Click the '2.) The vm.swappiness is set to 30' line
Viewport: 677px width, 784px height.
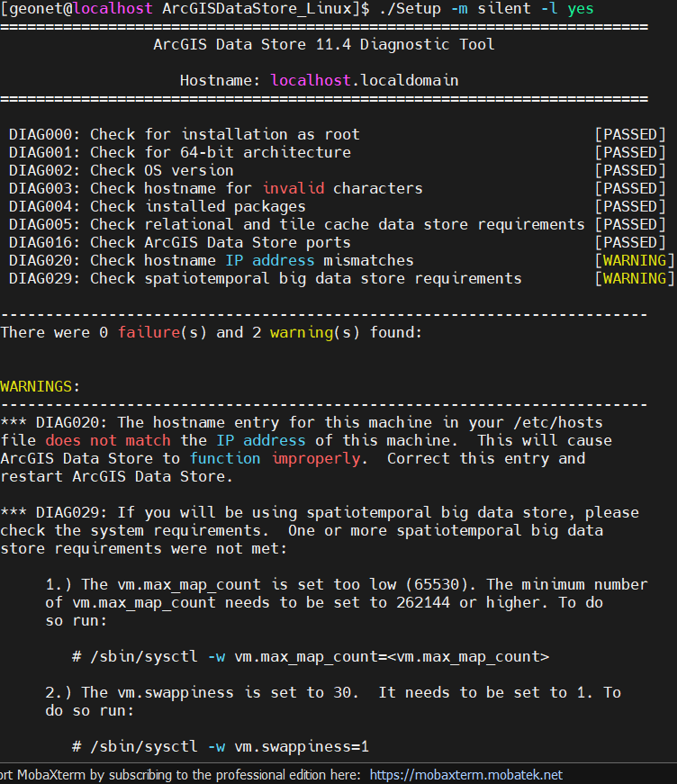tap(333, 692)
